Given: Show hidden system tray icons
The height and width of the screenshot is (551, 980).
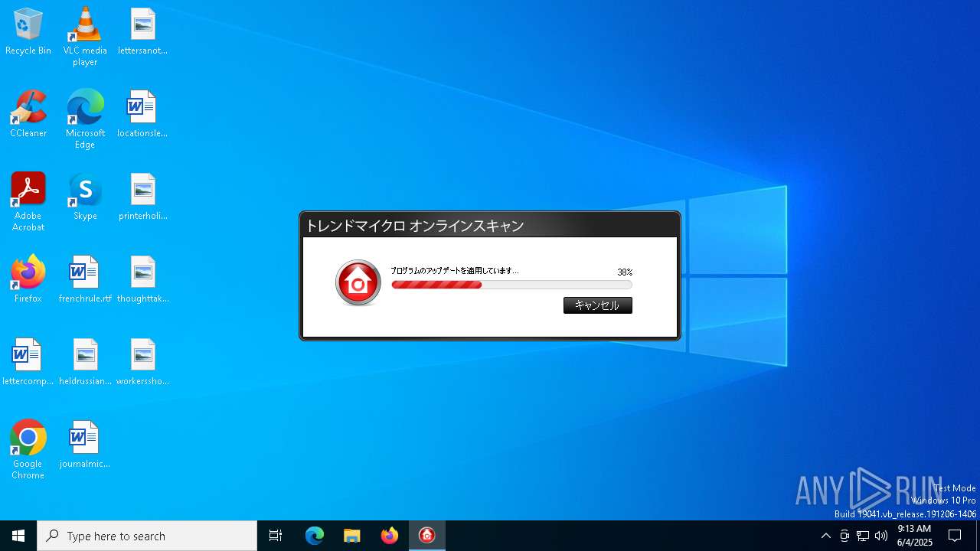Looking at the screenshot, I should 826,536.
